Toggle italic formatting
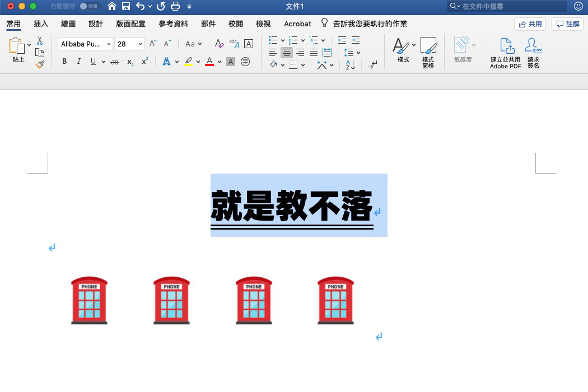This screenshot has height=392, width=588. click(78, 61)
